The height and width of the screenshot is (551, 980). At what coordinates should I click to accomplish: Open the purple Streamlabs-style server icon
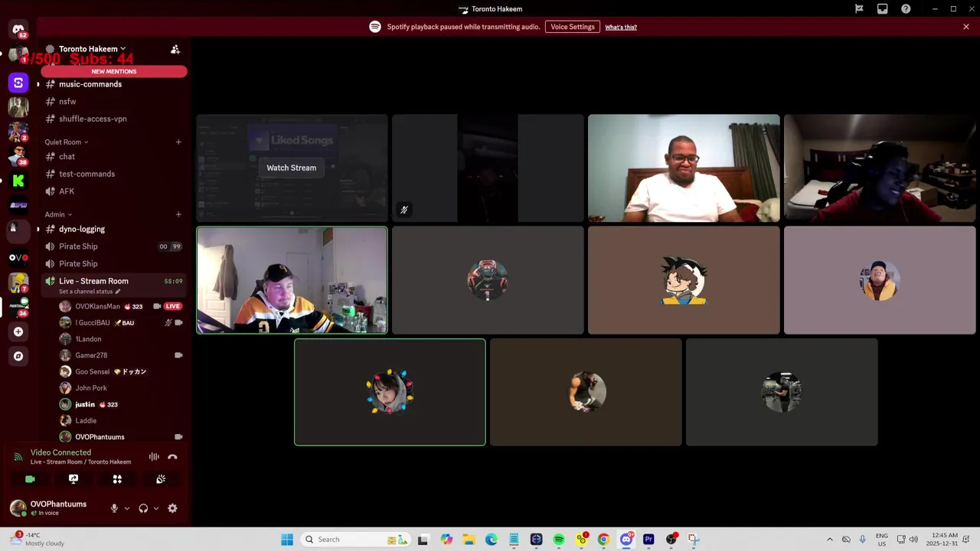[x=18, y=82]
